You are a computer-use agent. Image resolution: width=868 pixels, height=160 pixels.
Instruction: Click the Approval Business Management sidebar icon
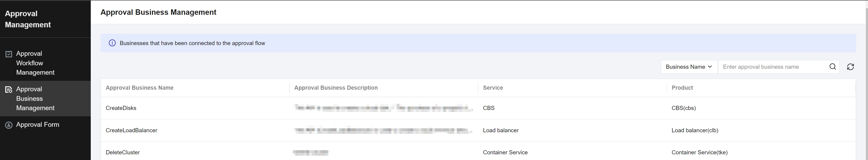tap(9, 90)
